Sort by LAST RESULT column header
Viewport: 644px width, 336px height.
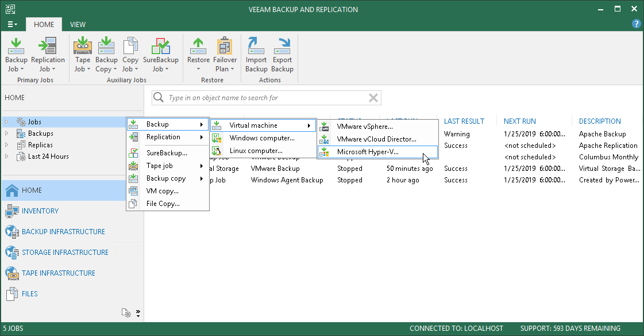(464, 121)
